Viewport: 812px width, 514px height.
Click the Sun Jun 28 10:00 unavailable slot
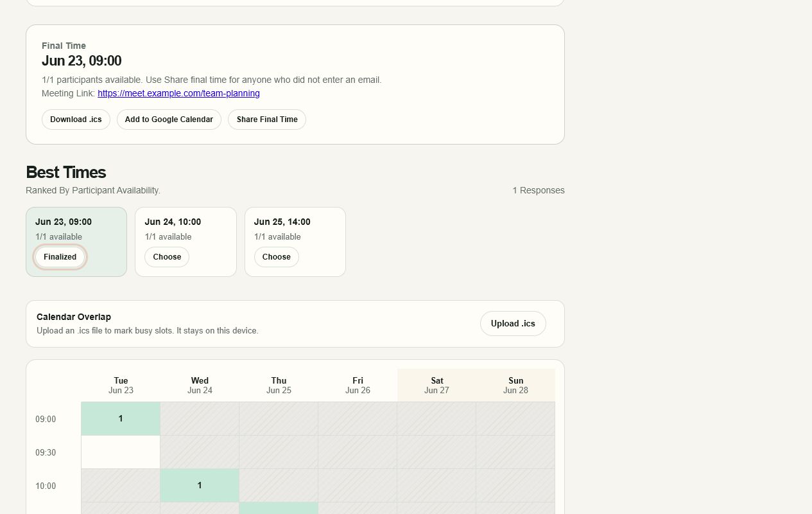tap(515, 486)
